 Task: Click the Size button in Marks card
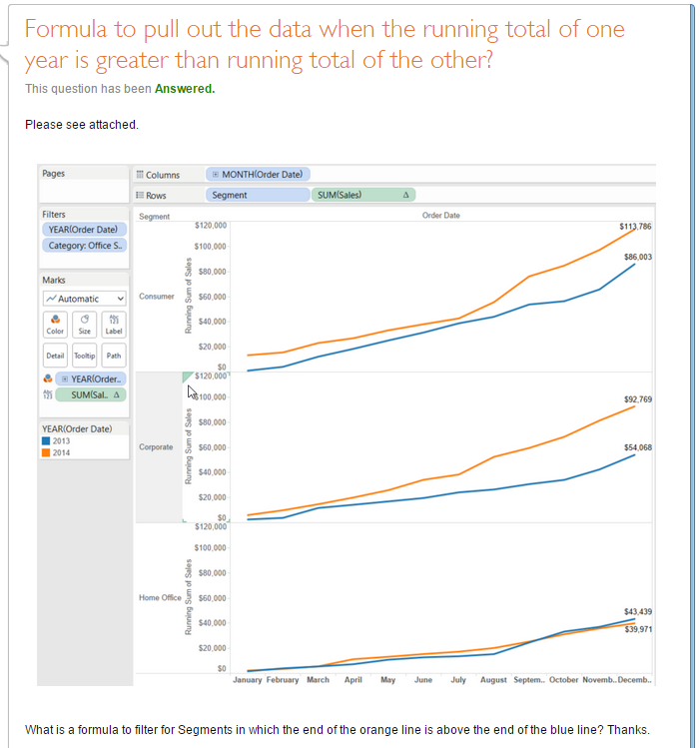(x=85, y=325)
